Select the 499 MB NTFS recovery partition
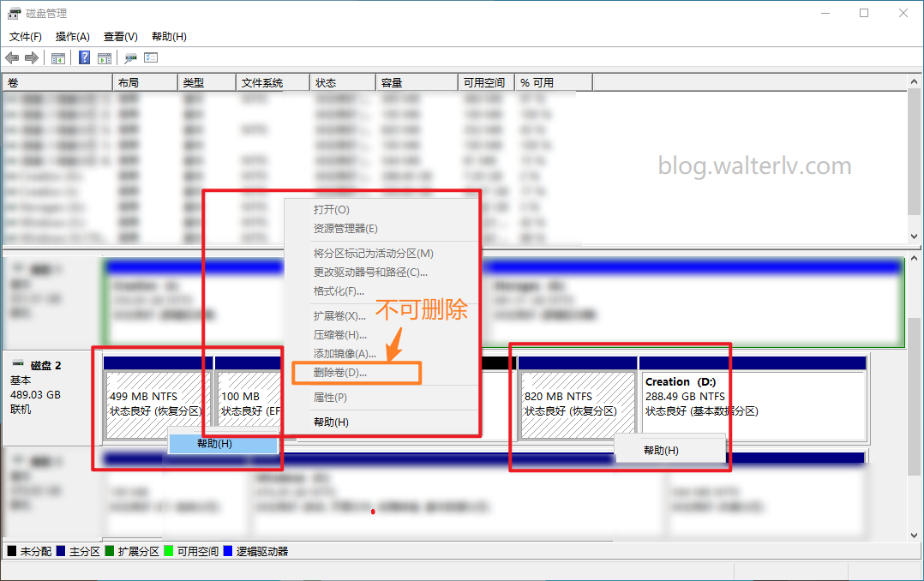Viewport: 924px width, 581px height. [157, 404]
